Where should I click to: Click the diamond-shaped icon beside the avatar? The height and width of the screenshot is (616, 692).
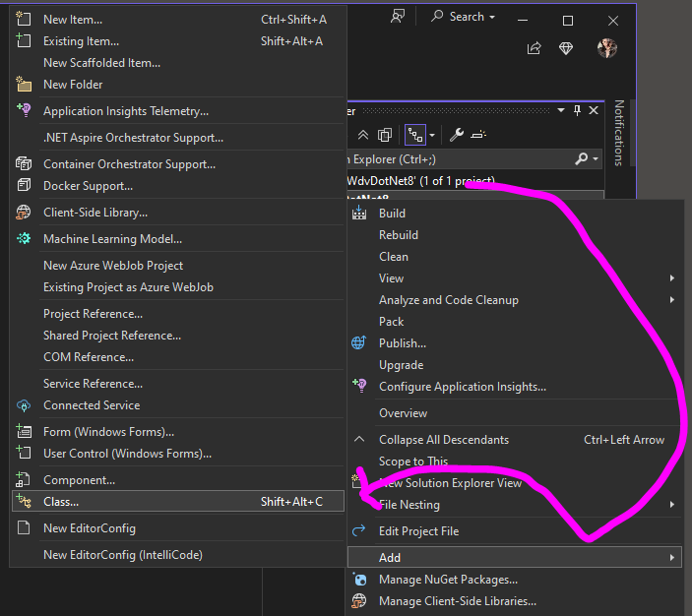(566, 48)
